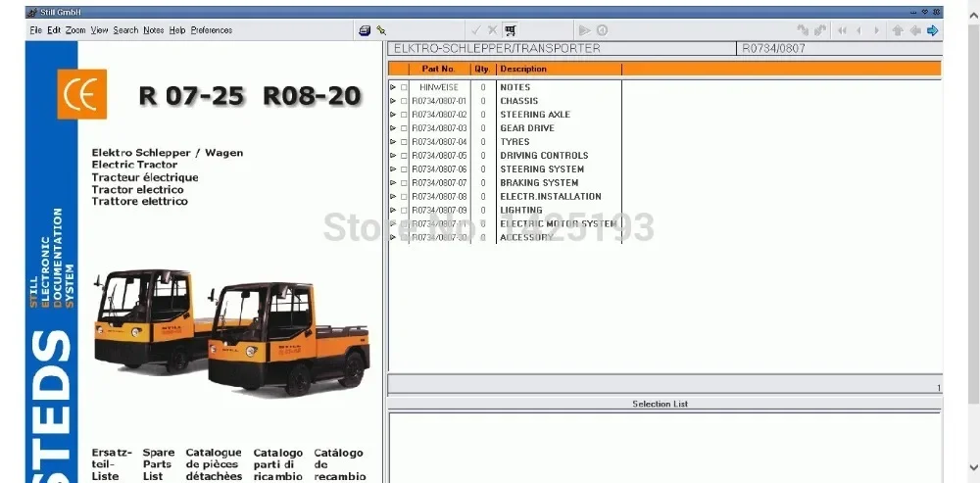This screenshot has width=980, height=483.
Task: Click the orange CE mark logo
Action: [x=82, y=94]
